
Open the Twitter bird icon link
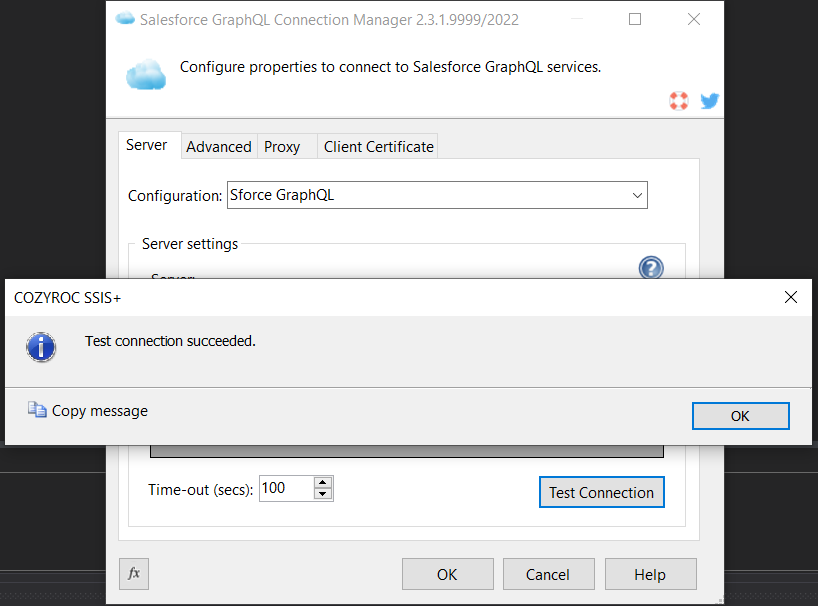tap(709, 100)
